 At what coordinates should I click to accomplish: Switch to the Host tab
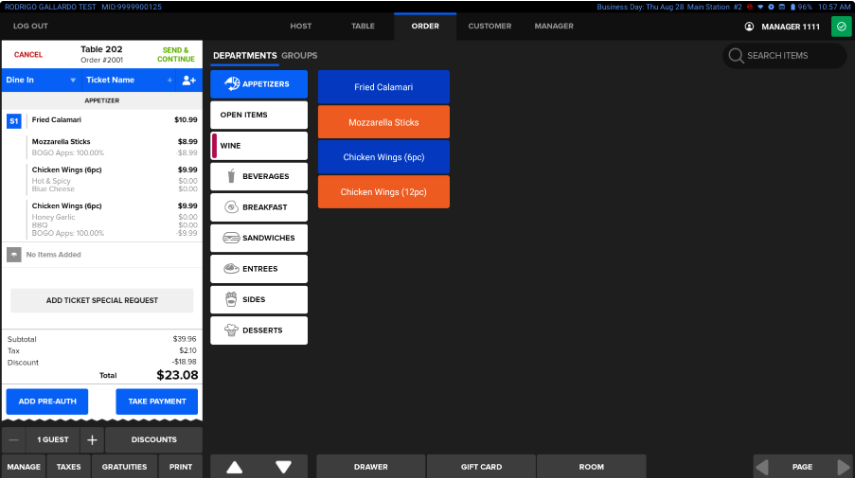tap(301, 26)
